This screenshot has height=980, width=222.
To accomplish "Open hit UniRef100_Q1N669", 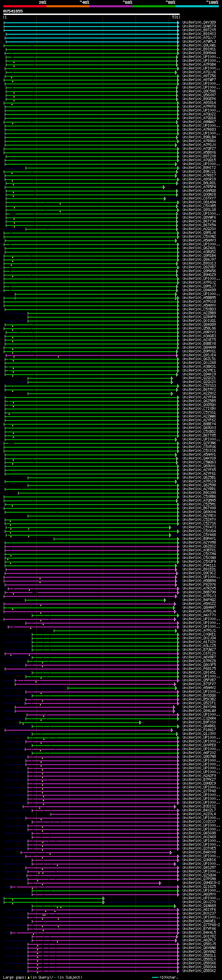I will click(x=199, y=906).
